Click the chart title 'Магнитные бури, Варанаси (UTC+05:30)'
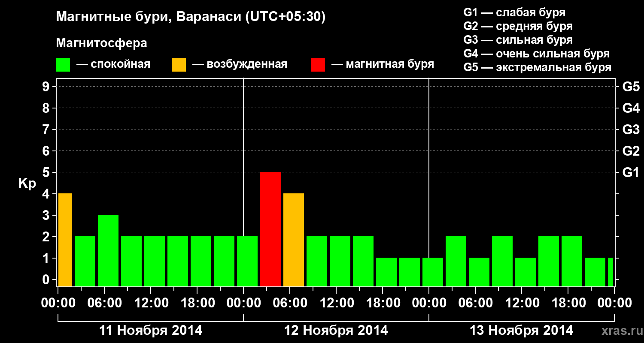The image size is (644, 343). tap(191, 17)
